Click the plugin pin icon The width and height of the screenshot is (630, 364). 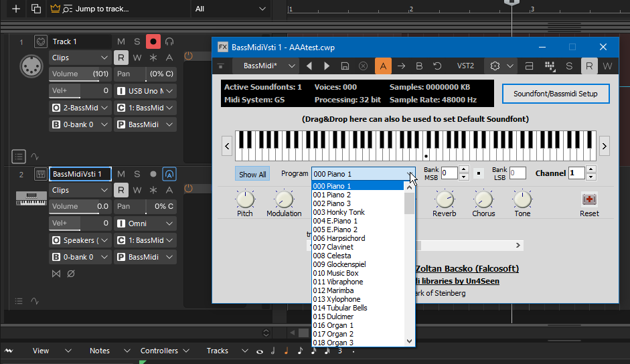point(220,66)
